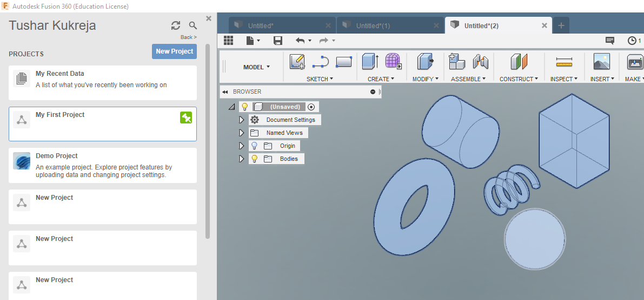Redo the last action
The image size is (644, 300).
pyautogui.click(x=324, y=40)
